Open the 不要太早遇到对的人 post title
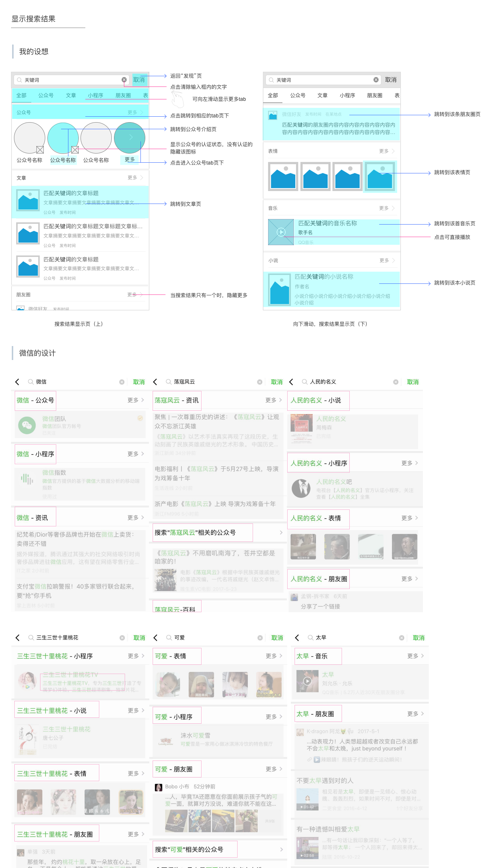The height and width of the screenshot is (868, 481). coord(325,780)
